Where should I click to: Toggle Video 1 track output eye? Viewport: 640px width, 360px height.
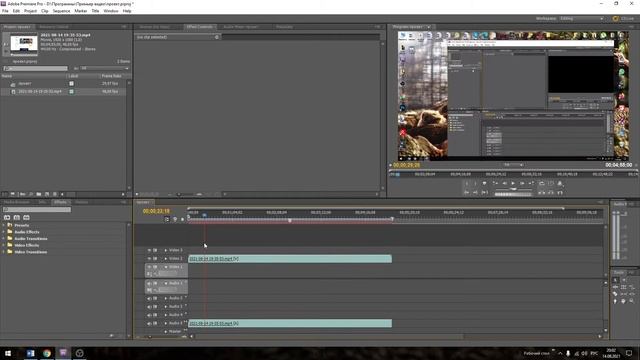(149, 267)
